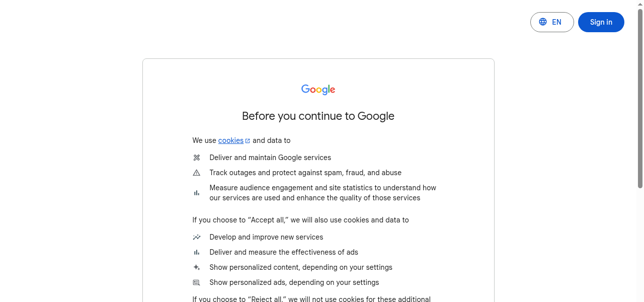Click the ads icon beside personalized ads

coord(196,282)
